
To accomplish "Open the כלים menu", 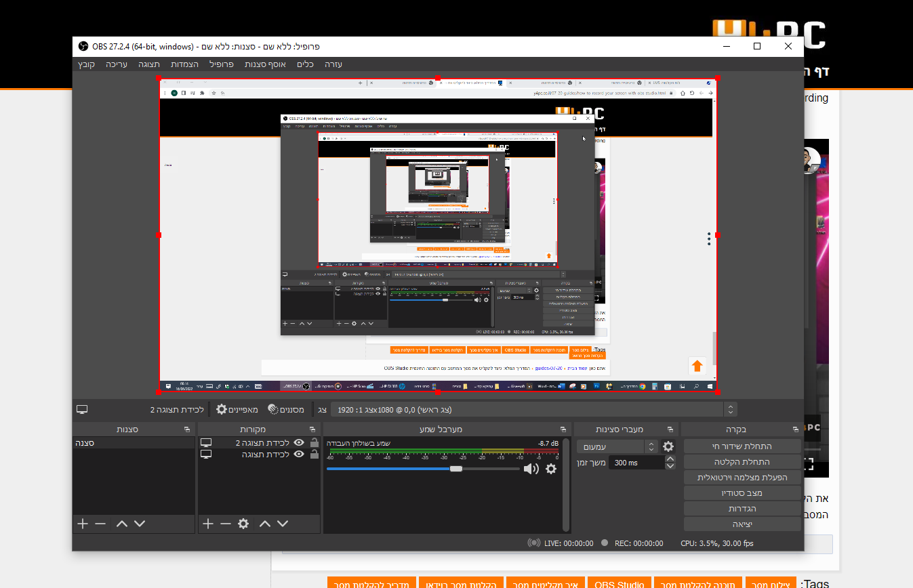I will (x=306, y=64).
